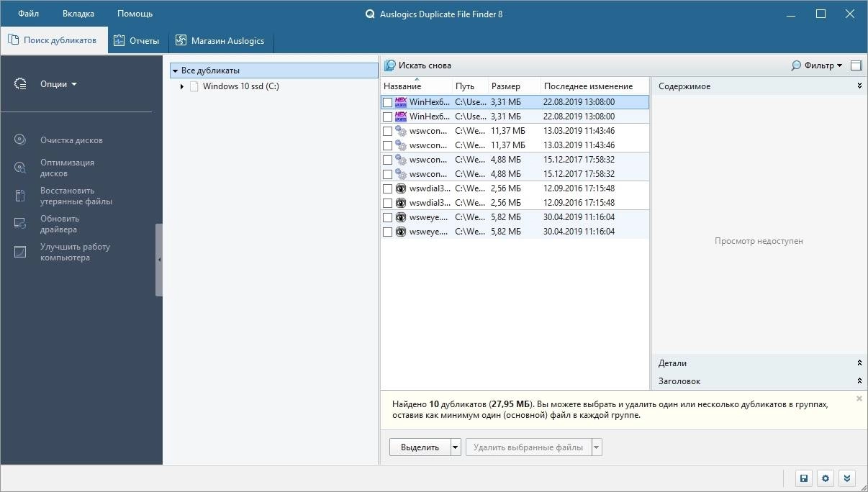This screenshot has height=492, width=868.
Task: Click the improve computer performance icon
Action: [20, 252]
